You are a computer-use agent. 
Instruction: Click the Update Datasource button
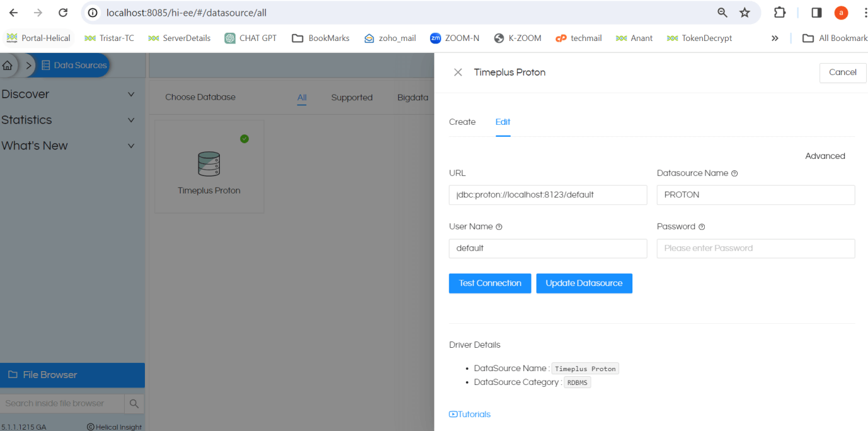pyautogui.click(x=584, y=284)
